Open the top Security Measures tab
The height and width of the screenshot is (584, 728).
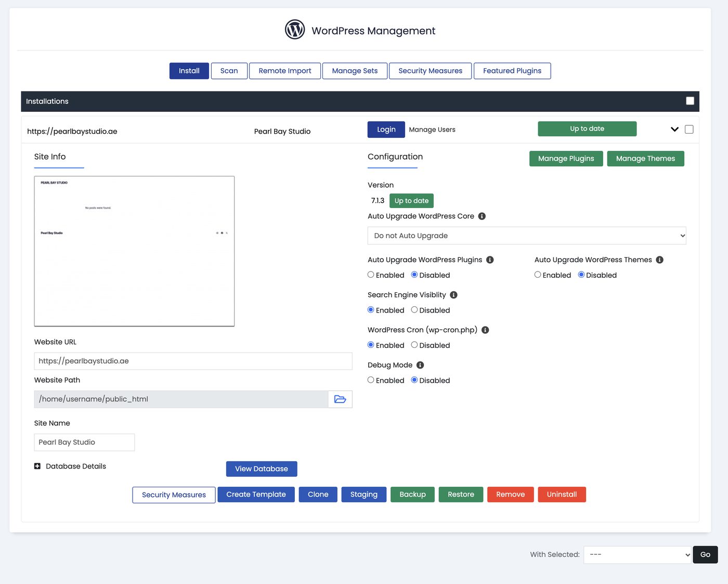pos(431,71)
